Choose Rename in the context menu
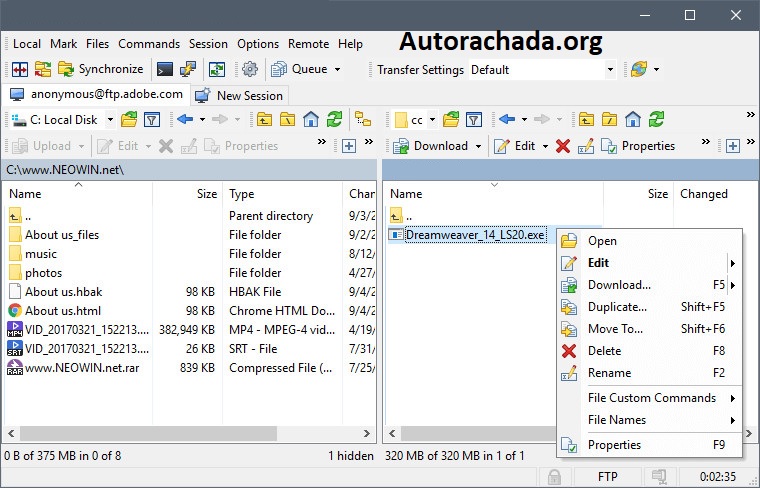This screenshot has width=760, height=488. click(x=609, y=373)
